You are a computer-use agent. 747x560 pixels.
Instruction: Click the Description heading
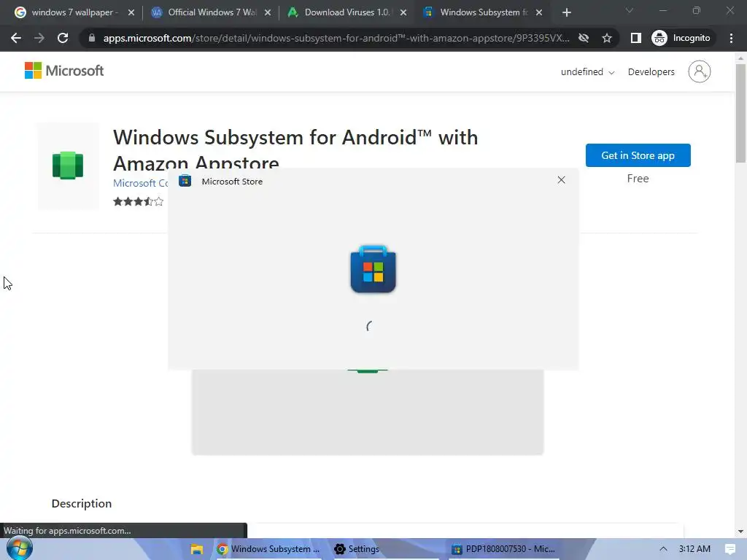click(82, 504)
